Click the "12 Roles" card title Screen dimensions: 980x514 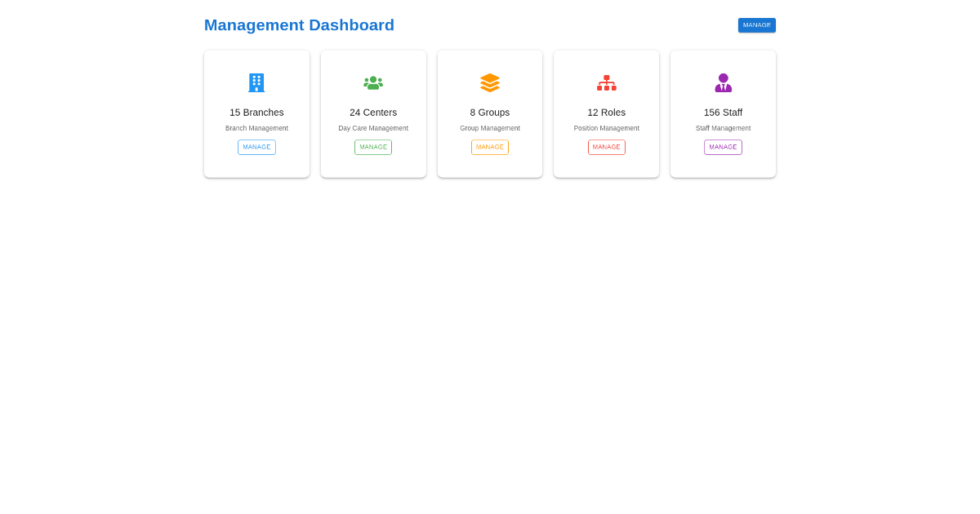pyautogui.click(x=606, y=113)
